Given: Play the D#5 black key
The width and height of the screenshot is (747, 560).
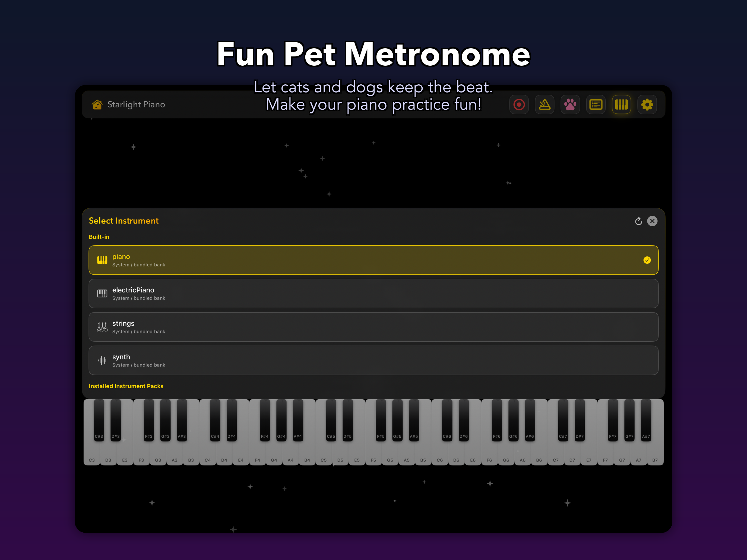Looking at the screenshot, I should (x=347, y=420).
